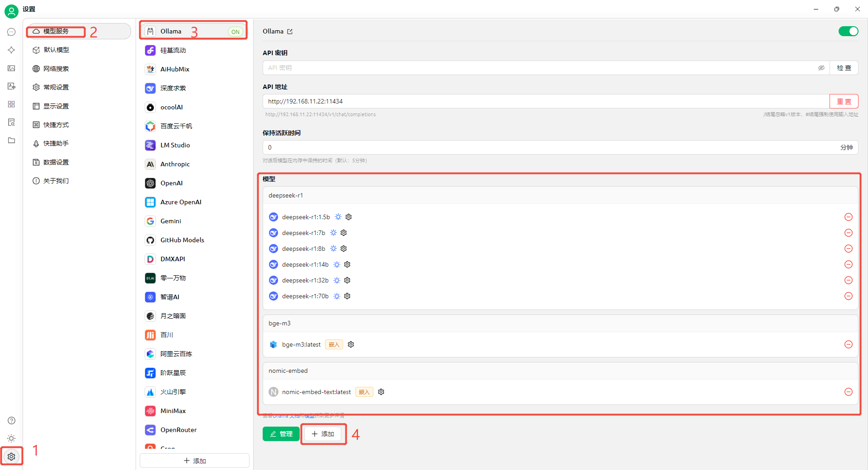This screenshot has height=470, width=868.
Task: Open 关于我们 settings page
Action: click(x=79, y=181)
